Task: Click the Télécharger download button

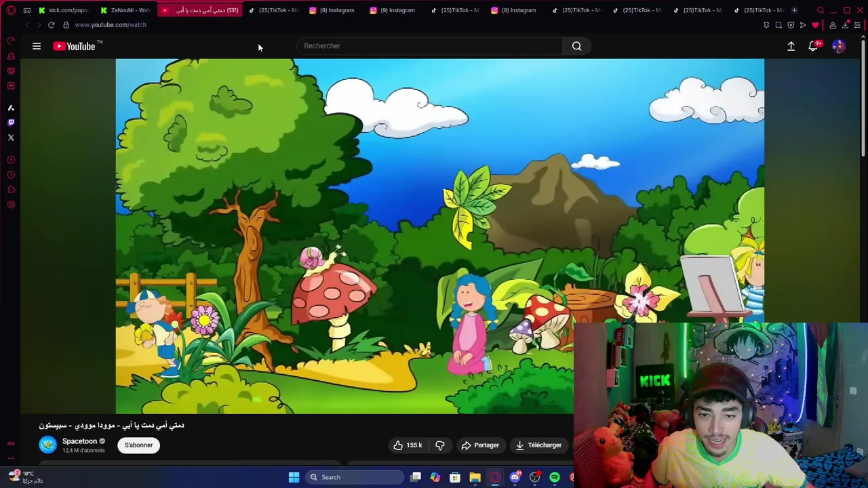Action: (539, 445)
